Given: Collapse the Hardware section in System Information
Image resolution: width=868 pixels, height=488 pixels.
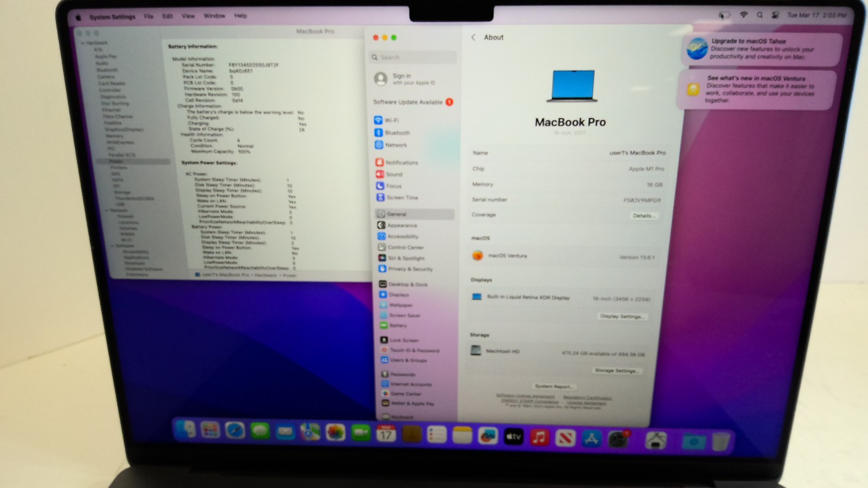Looking at the screenshot, I should [x=82, y=43].
